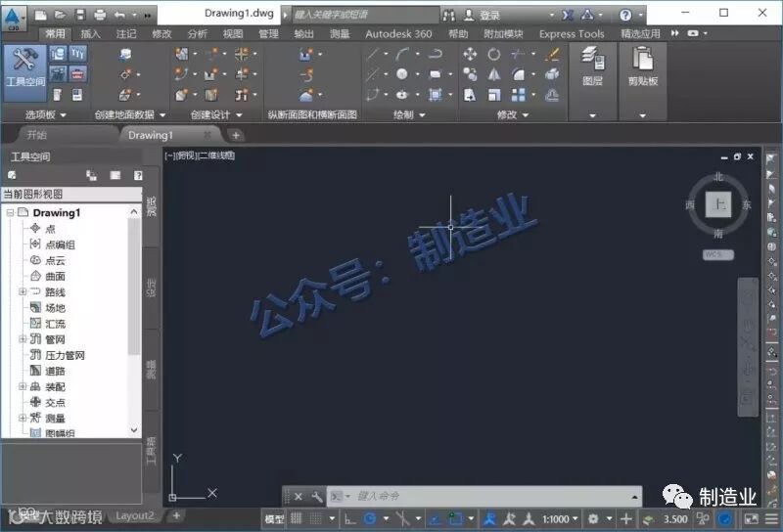Click the status bar customization menu icon
The height and width of the screenshot is (532, 783).
click(x=771, y=519)
